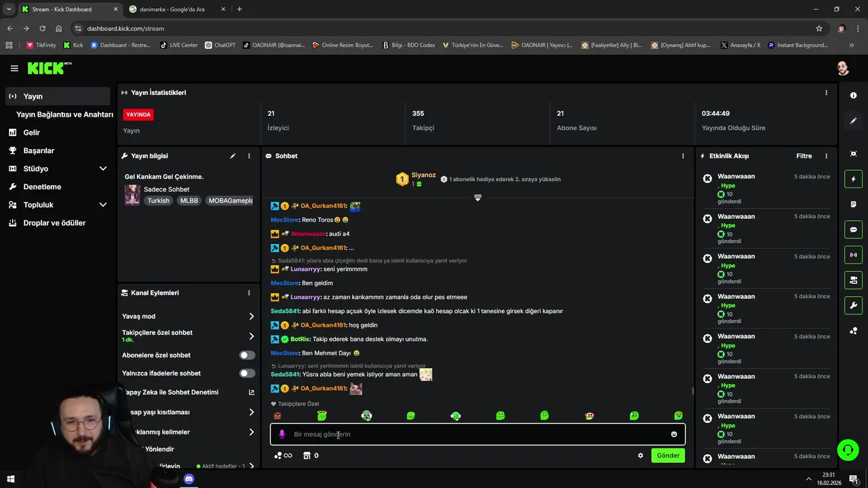
Task: Expand the Topluluk sidebar section
Action: click(103, 205)
